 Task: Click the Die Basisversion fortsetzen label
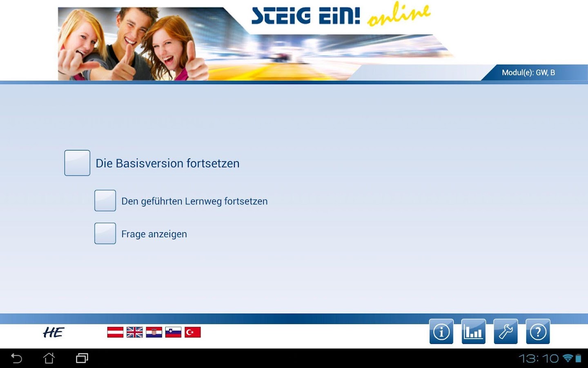[x=167, y=164]
